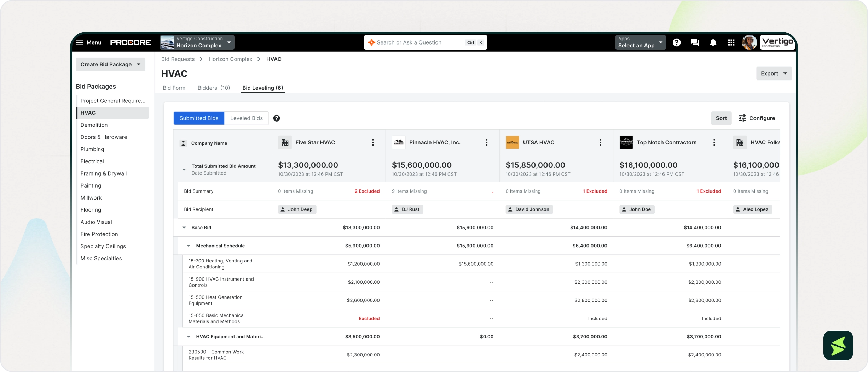Click Pinnacle's 9 Items Missing text
868x372 pixels.
[409, 191]
